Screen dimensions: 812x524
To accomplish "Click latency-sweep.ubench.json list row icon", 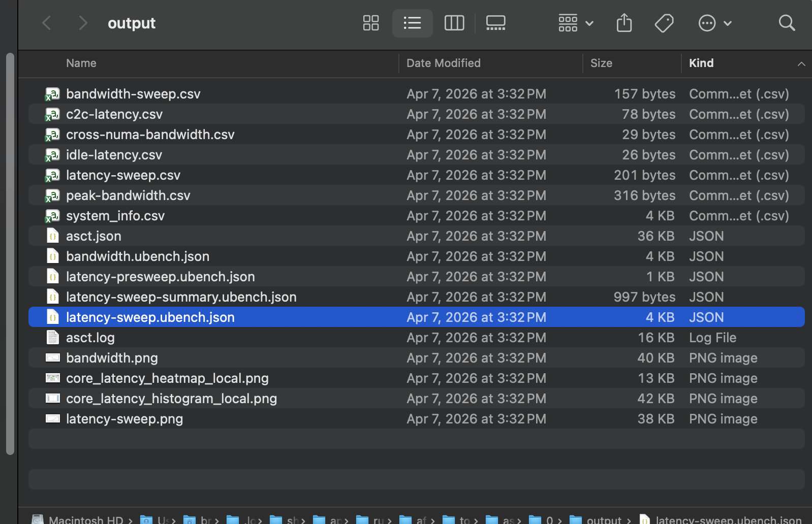I will click(x=53, y=317).
